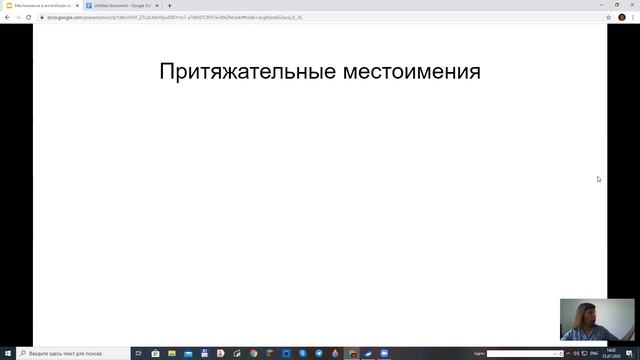The width and height of the screenshot is (640, 360).
Task: Open Microsoft Store from the taskbar
Action: pyautogui.click(x=156, y=353)
